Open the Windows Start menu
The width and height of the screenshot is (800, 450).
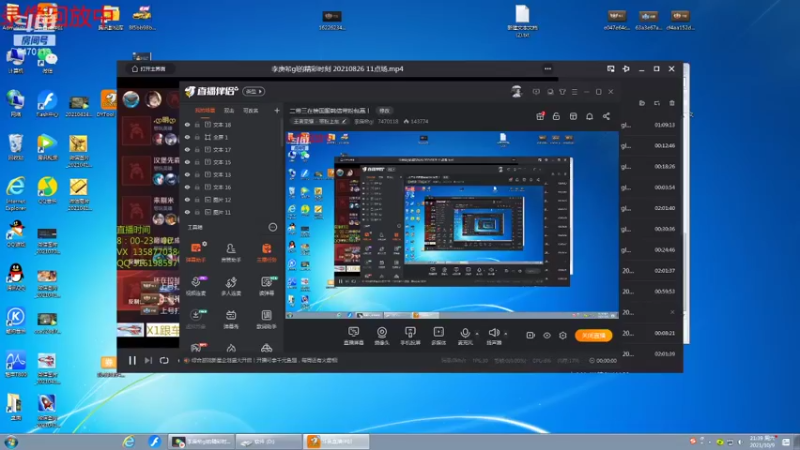11,442
